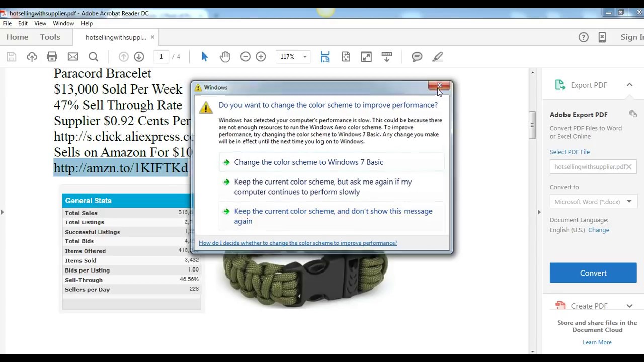Click the Save file icon
This screenshot has width=644, height=362.
(11, 57)
